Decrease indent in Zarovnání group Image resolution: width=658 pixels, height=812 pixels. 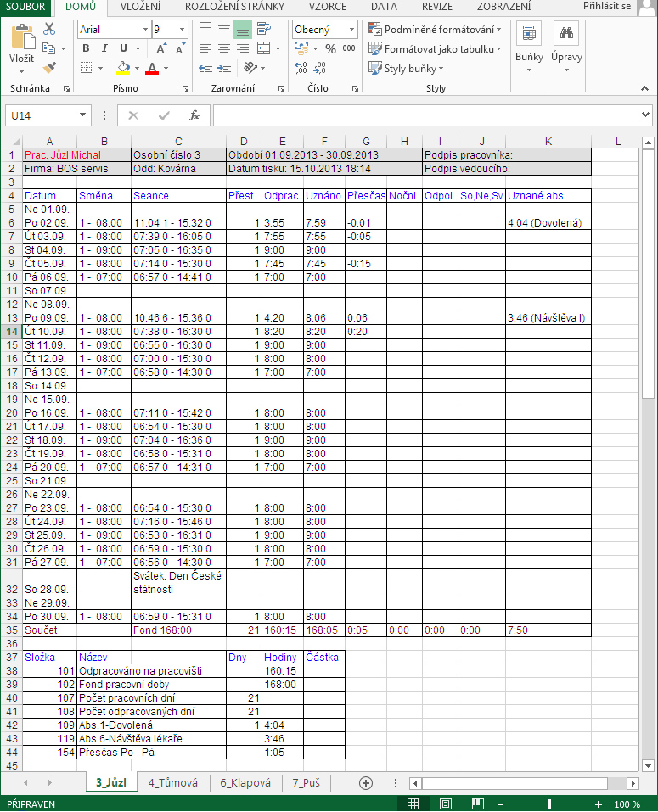(205, 67)
